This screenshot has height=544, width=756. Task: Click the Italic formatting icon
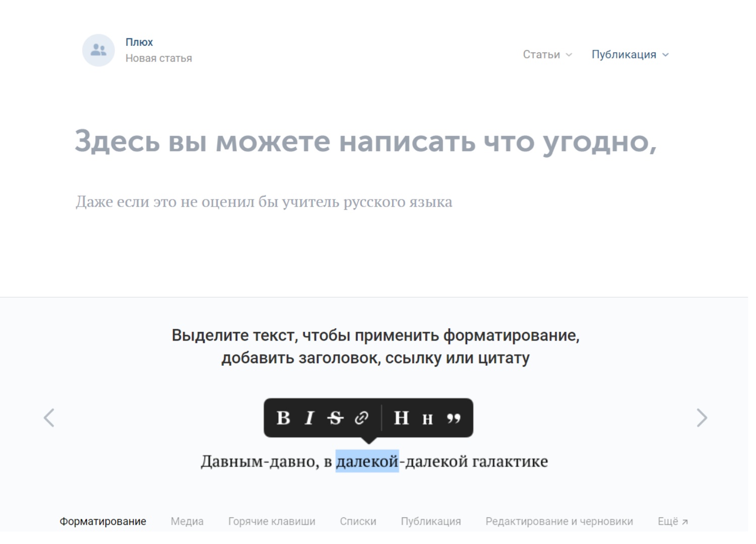click(309, 418)
